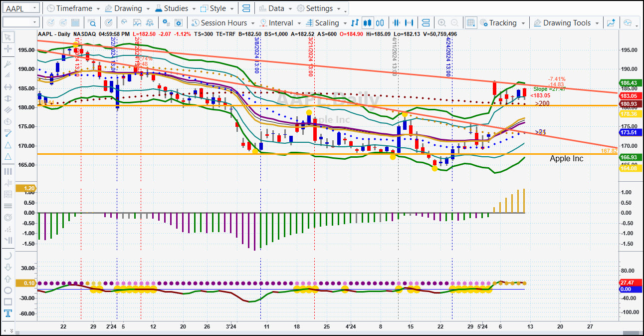Select filled candlestick chart style
This screenshot has width=644, height=336.
(368, 23)
